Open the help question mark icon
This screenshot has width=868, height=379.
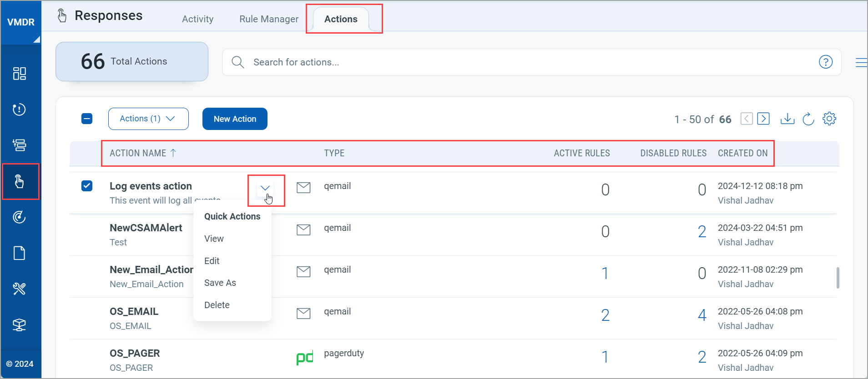(x=825, y=62)
